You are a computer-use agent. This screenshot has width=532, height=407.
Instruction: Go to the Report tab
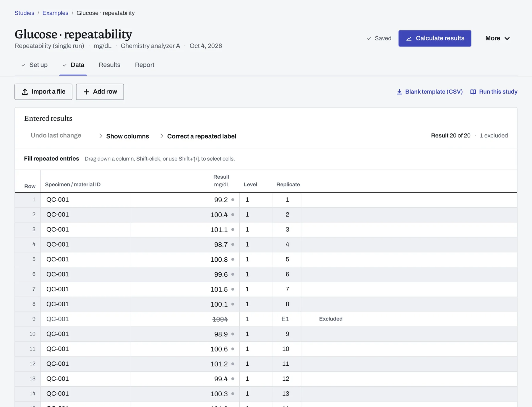(x=145, y=65)
